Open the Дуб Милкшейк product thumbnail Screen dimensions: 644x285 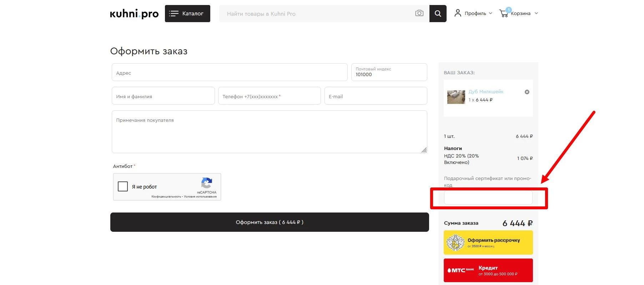point(456,97)
